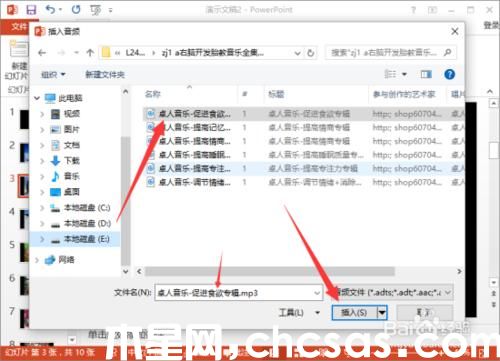Image resolution: width=500 pixels, height=361 pixels.
Task: Collapse the 此电脑 tree node
Action: 37,98
